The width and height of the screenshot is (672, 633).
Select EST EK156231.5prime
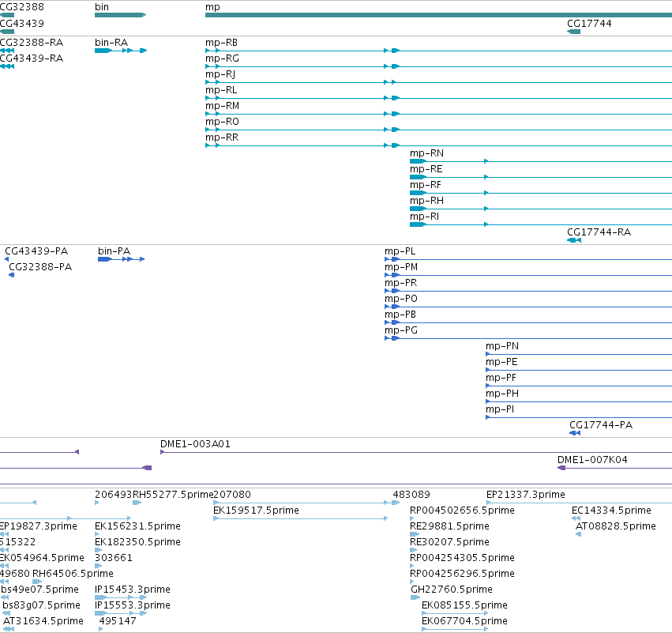(137, 526)
